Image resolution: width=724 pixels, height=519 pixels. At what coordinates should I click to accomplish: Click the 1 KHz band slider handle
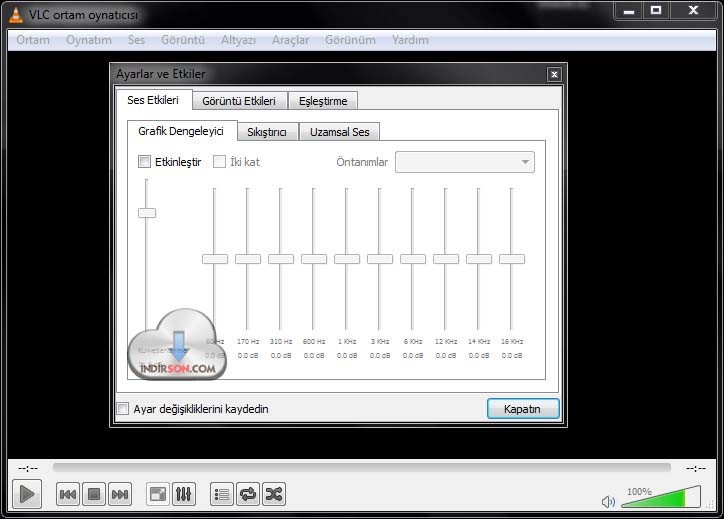(347, 259)
